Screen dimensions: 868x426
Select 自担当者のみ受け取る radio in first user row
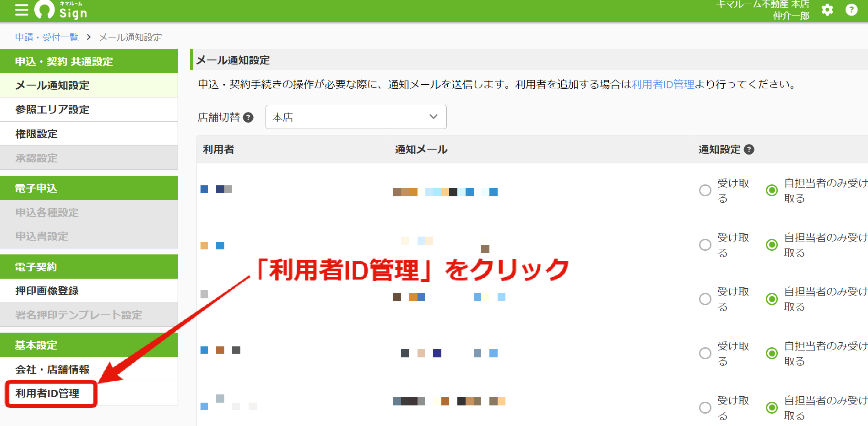[772, 190]
